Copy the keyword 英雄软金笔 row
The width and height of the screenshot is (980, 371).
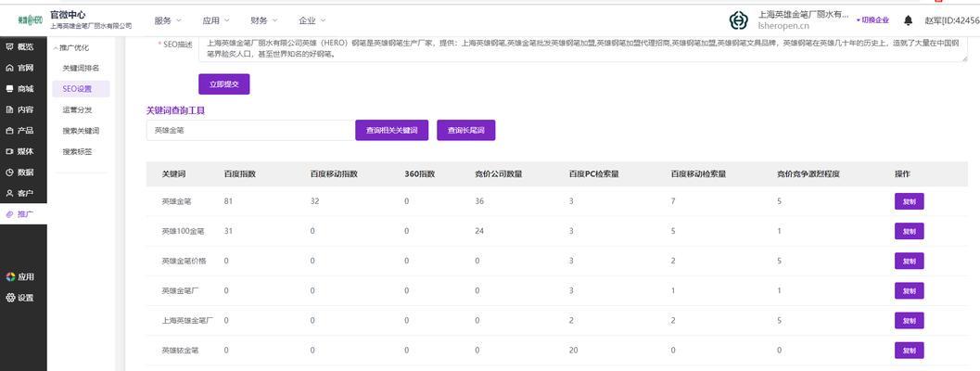tap(909, 351)
